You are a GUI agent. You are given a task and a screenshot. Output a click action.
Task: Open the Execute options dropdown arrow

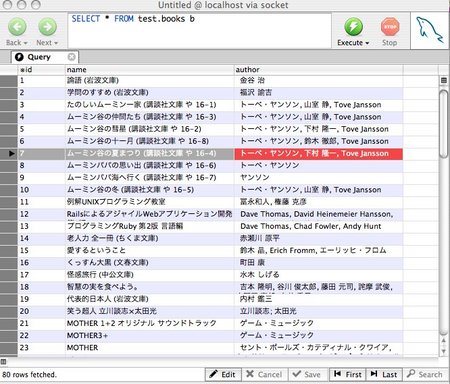click(367, 43)
